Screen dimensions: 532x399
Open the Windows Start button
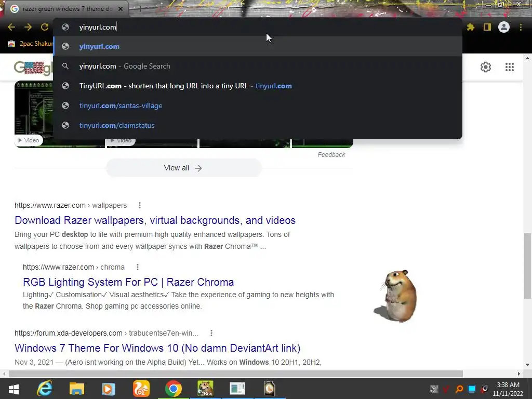click(x=14, y=389)
